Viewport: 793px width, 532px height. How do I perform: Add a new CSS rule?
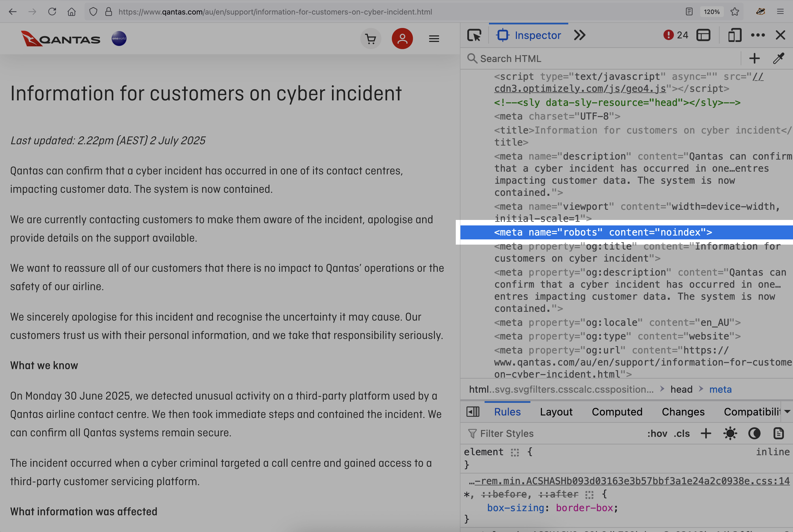[706, 434]
